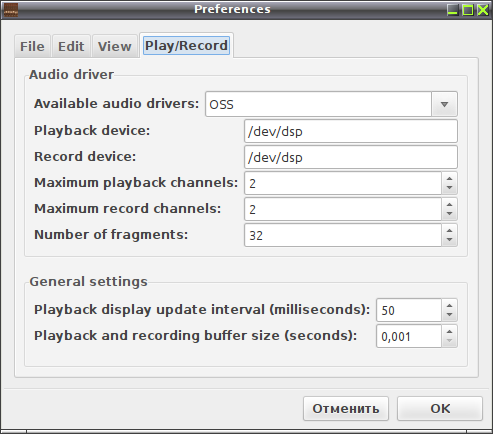Minimize the Preferences window
Screen dimensions: 493x434
coord(452,10)
